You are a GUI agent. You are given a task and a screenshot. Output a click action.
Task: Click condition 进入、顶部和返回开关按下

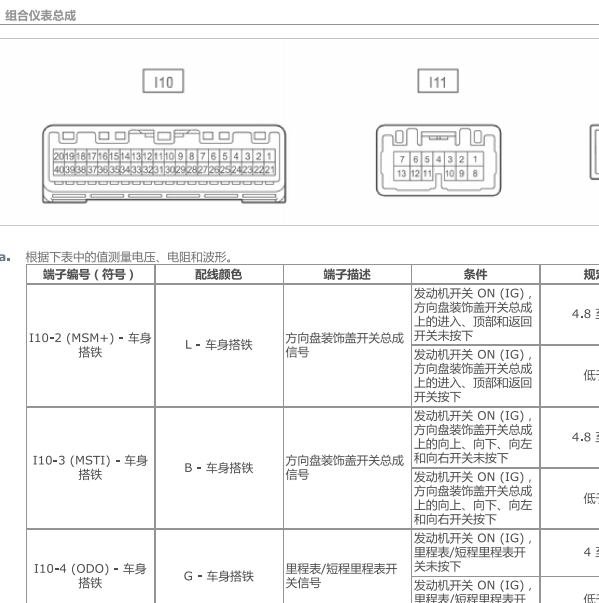click(476, 376)
